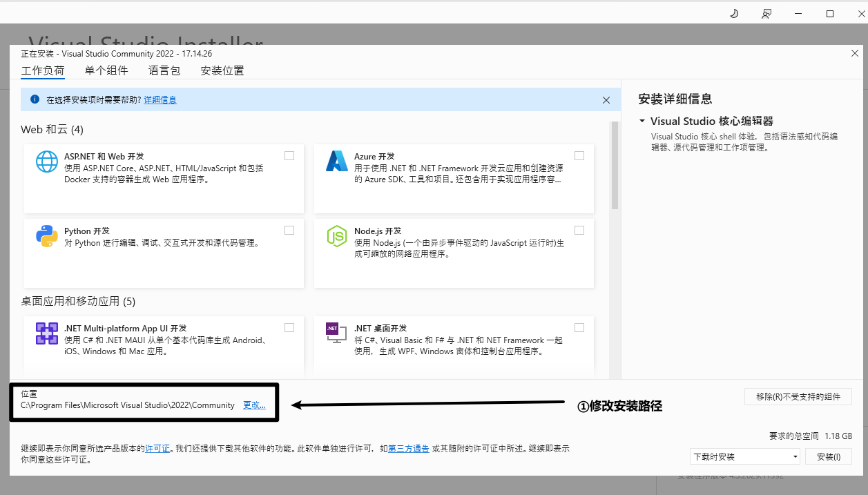Enable the ASP.NET 和 Web 开发 checkbox
Image resolution: width=868 pixels, height=495 pixels.
click(289, 156)
